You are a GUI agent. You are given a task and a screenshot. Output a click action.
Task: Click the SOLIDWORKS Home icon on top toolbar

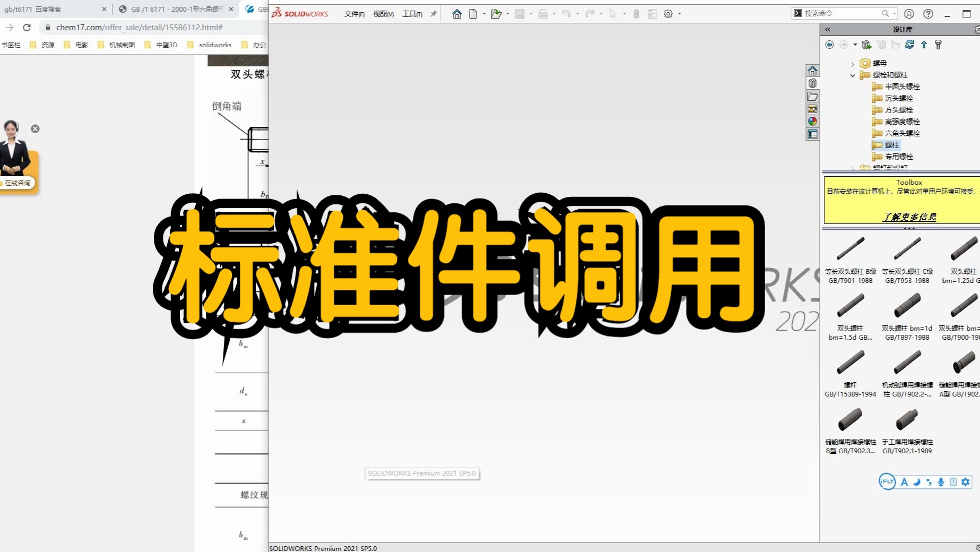click(x=456, y=13)
